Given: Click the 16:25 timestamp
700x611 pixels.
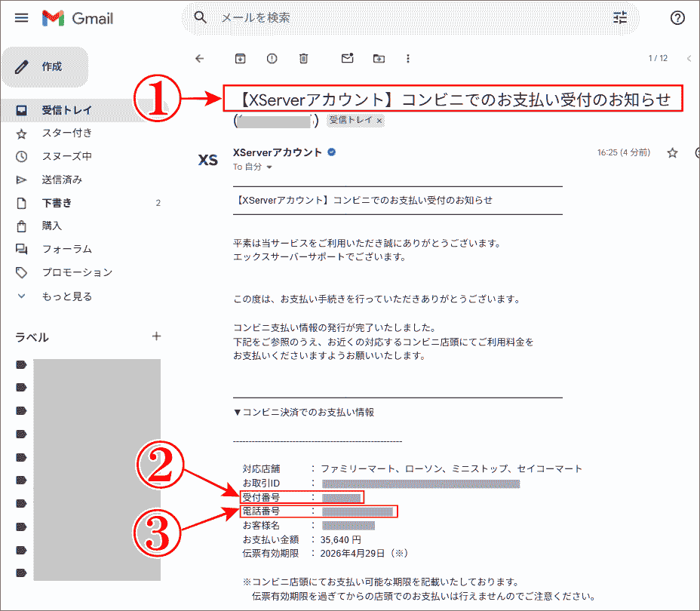Looking at the screenshot, I should click(624, 152).
